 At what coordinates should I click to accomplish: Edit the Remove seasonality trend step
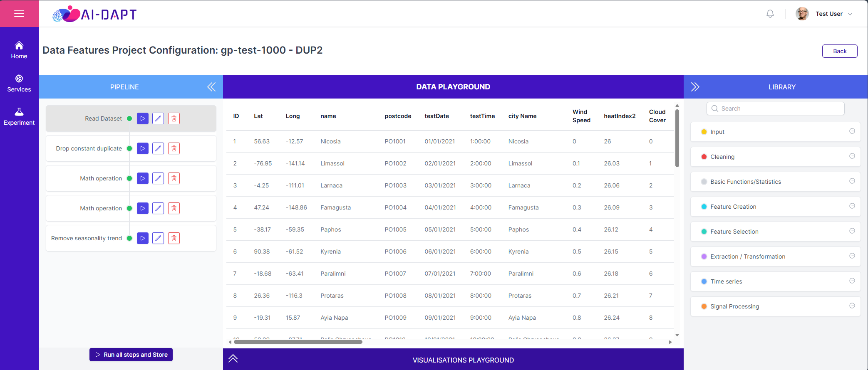pyautogui.click(x=158, y=238)
